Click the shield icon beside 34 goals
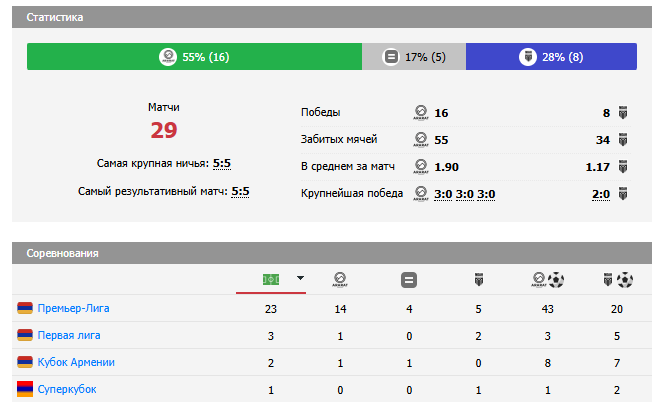Image resolution: width=661 pixels, height=410 pixels. [622, 140]
